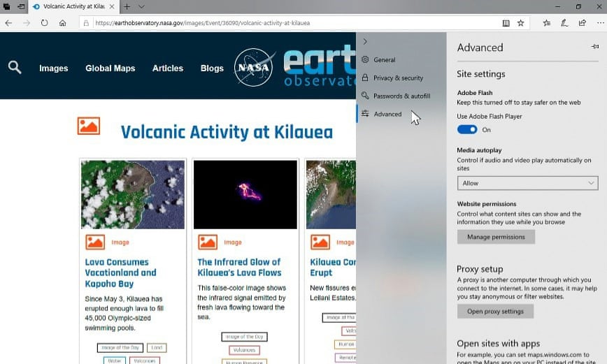Open a new tab with plus
607x364 pixels.
coord(127,6)
